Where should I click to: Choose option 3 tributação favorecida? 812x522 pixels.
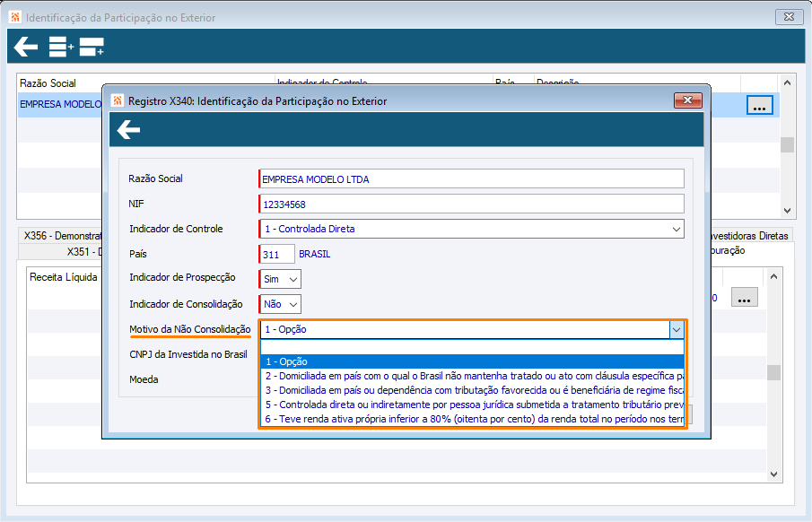coord(472,390)
